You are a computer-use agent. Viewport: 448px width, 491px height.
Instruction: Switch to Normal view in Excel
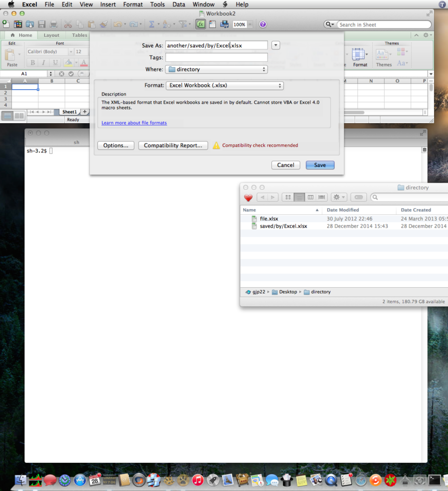click(x=8, y=116)
